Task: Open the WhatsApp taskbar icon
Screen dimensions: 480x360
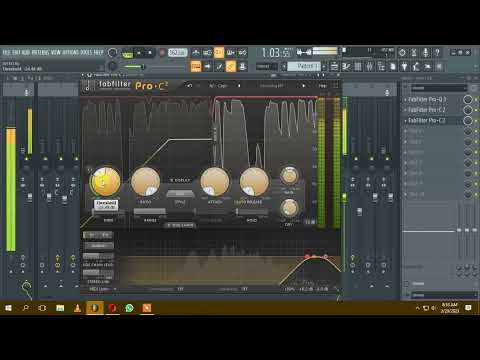Action: click(129, 308)
